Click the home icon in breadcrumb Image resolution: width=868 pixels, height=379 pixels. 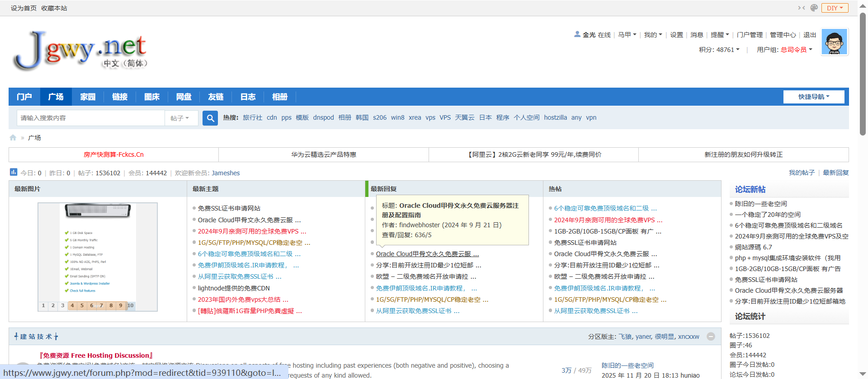[x=13, y=138]
